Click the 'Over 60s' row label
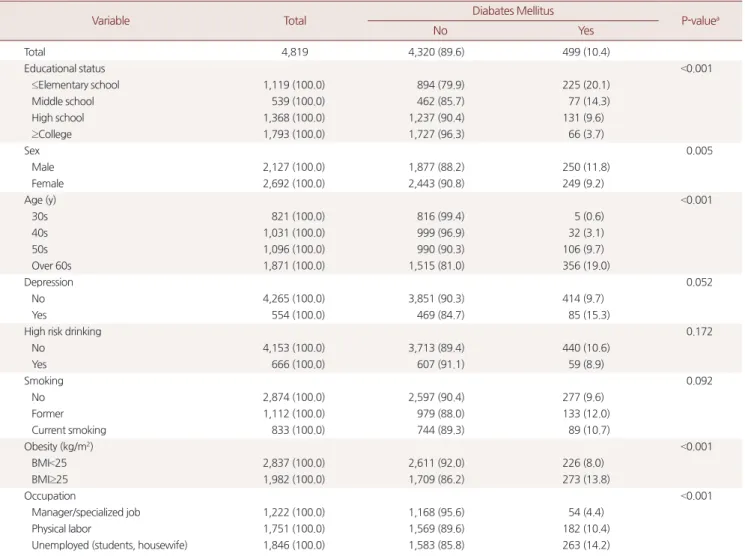 coord(51,266)
